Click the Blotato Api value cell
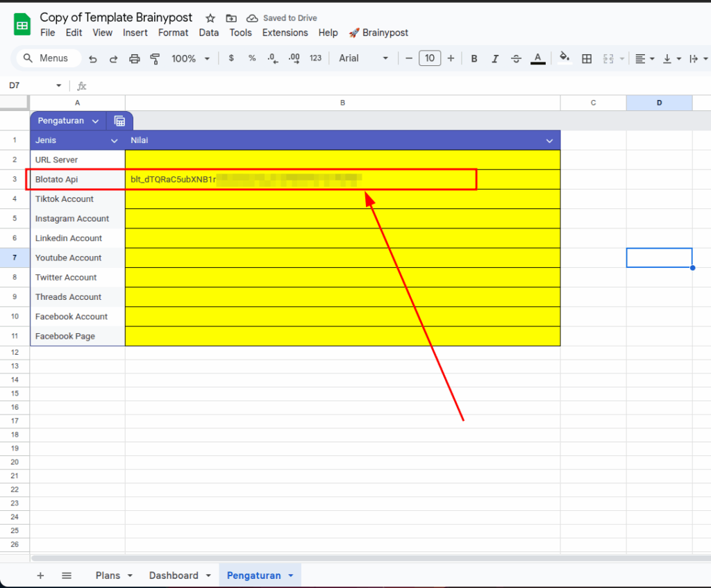Viewport: 711px width, 588px height. [342, 180]
